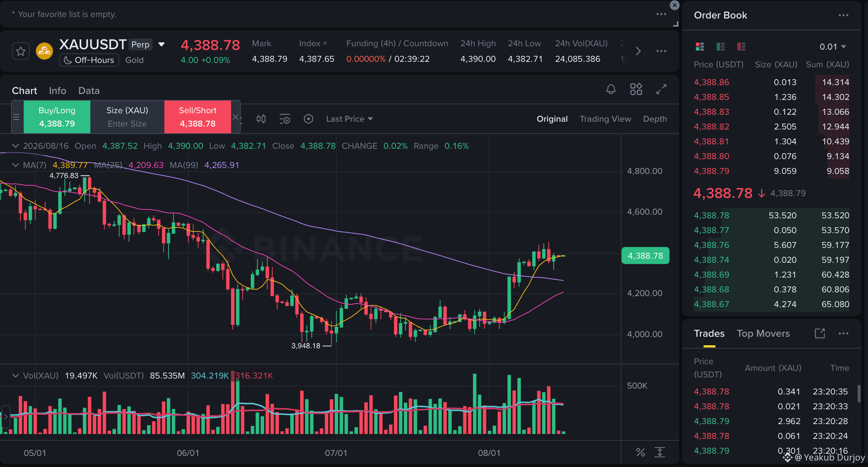Open the ticker bar more options menu
868x467 pixels.
point(661,51)
